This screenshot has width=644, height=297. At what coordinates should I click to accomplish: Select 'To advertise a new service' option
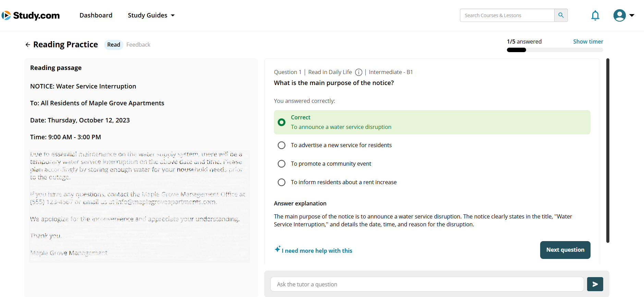[281, 145]
